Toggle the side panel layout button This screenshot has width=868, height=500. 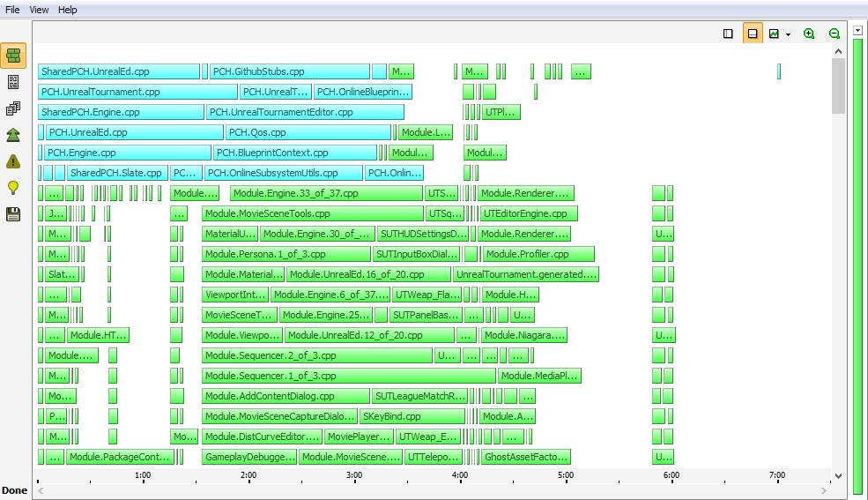point(728,34)
